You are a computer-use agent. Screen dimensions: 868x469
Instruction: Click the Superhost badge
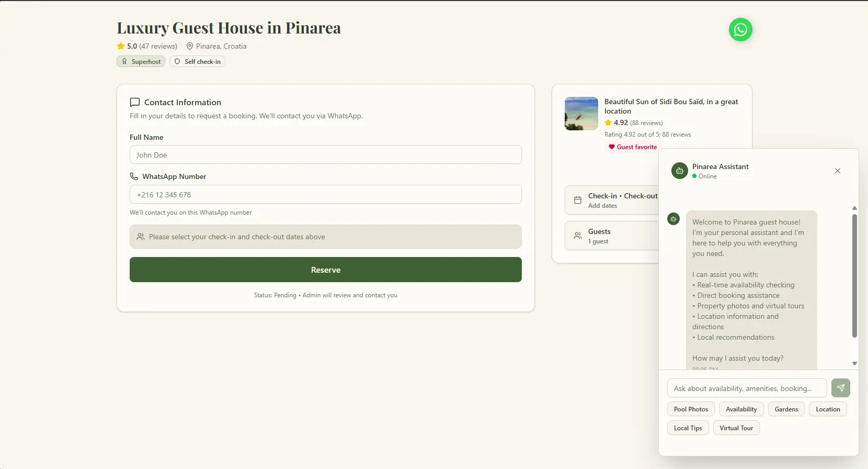coord(141,61)
